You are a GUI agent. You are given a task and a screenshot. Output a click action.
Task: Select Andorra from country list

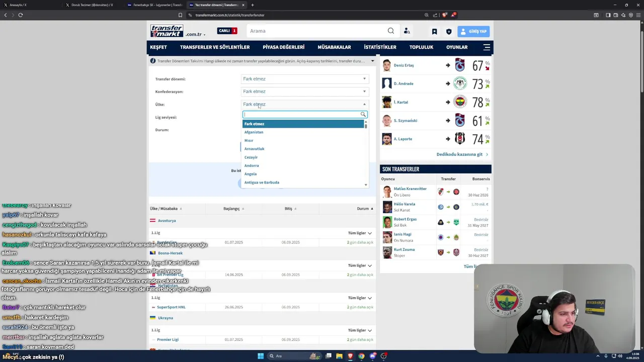pos(303,165)
